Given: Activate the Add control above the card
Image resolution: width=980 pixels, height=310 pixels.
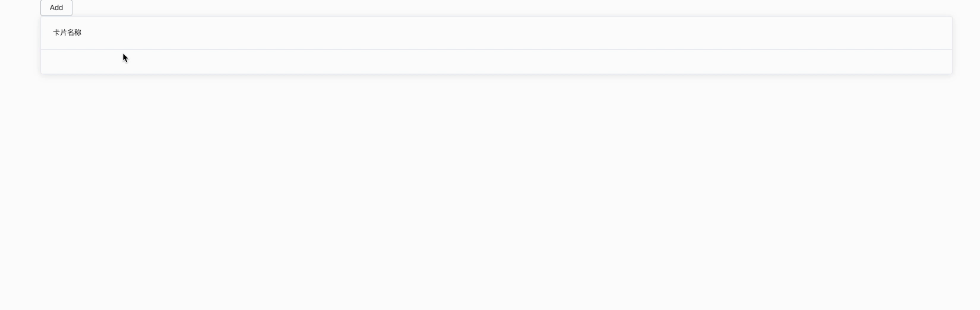Looking at the screenshot, I should [x=56, y=8].
